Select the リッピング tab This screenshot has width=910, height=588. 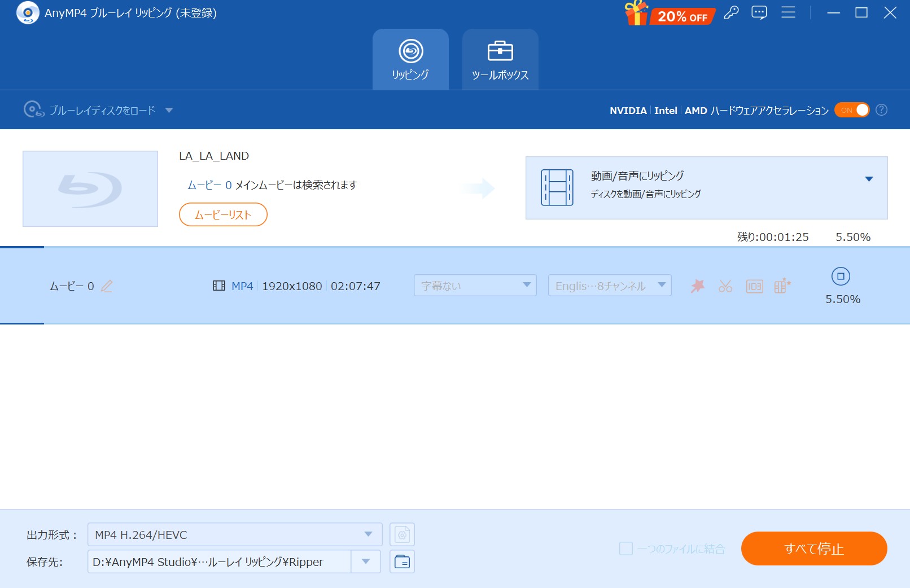(x=410, y=60)
